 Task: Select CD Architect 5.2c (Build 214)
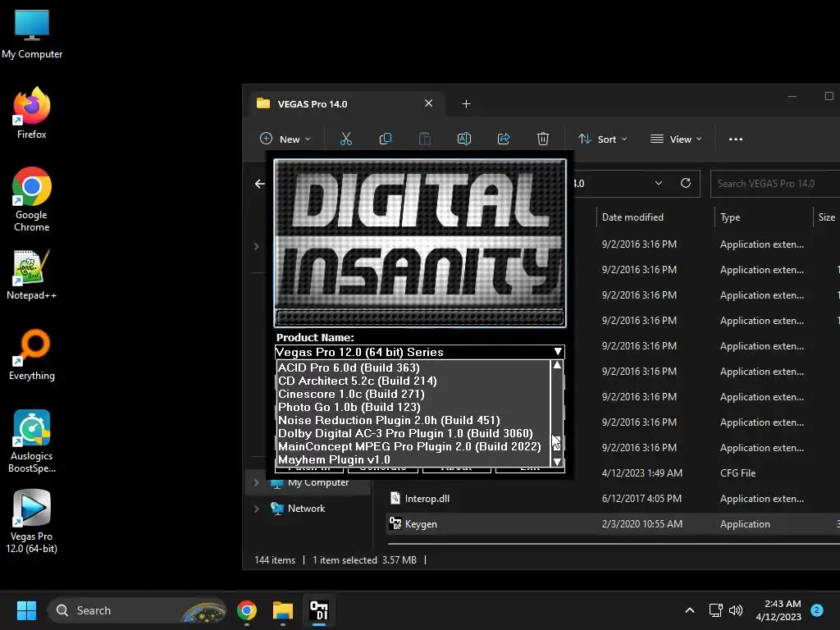point(413,381)
